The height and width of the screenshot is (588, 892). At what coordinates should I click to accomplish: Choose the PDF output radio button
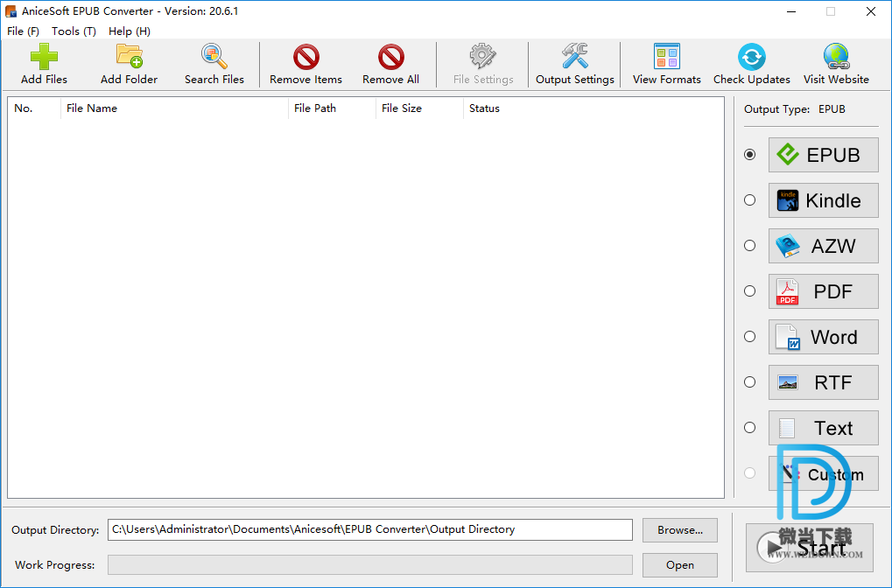coord(749,291)
